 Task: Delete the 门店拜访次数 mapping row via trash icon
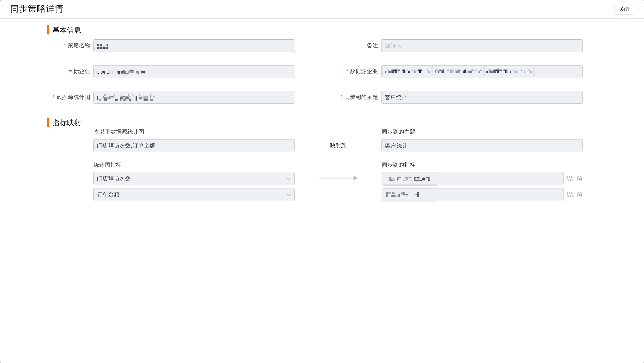coord(580,178)
